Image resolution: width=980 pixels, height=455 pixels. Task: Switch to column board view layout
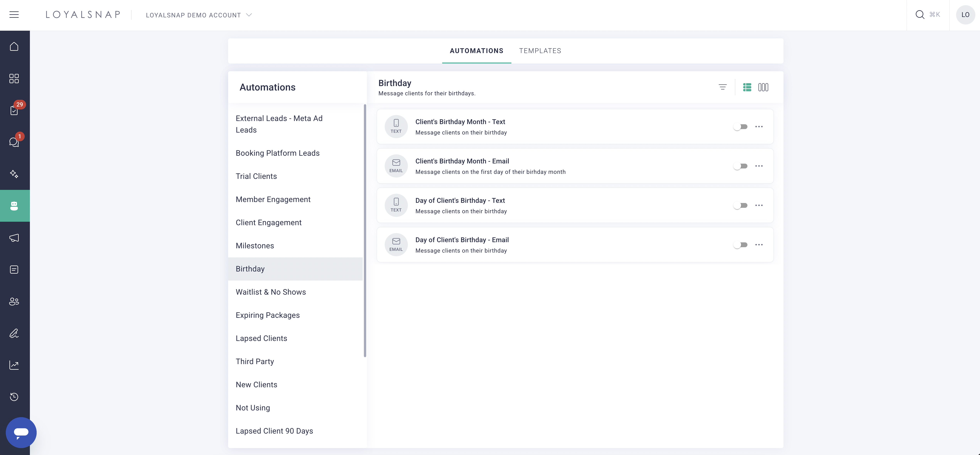[x=763, y=87]
